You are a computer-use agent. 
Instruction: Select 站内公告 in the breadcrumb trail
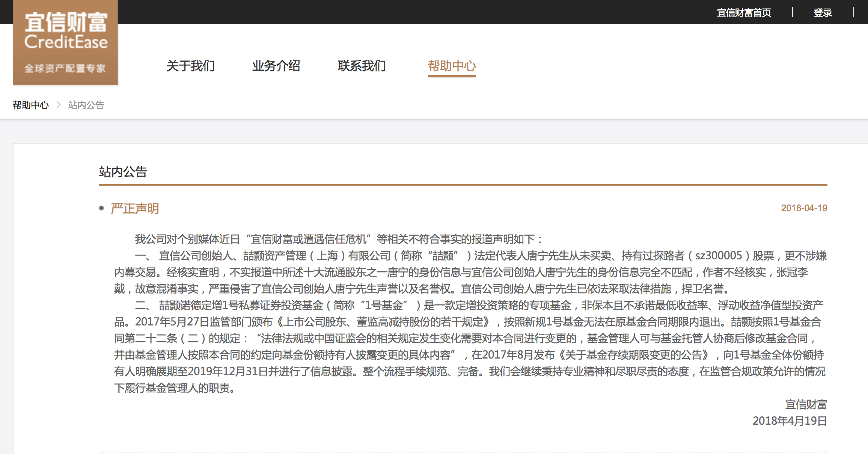86,105
